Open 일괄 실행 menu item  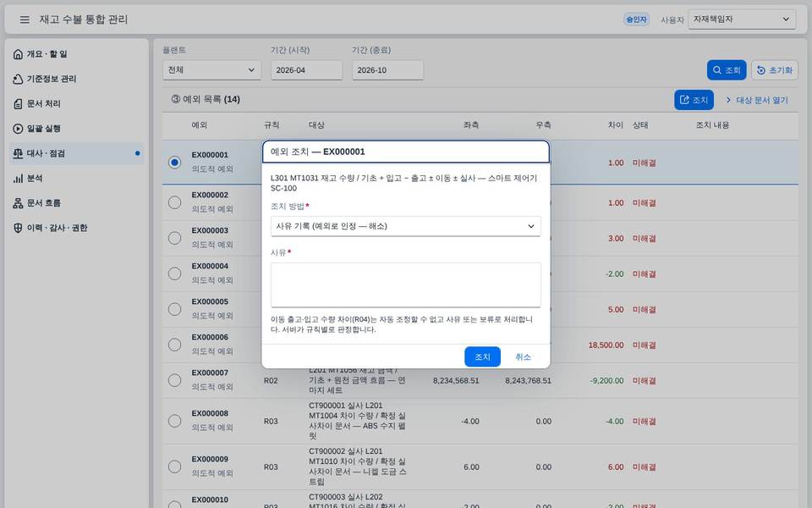(77, 129)
